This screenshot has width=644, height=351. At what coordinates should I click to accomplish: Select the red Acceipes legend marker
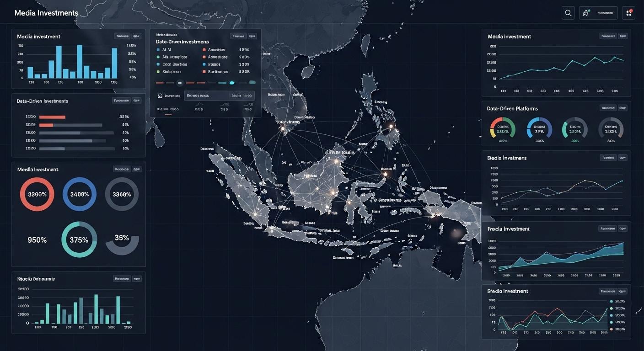[x=204, y=49]
